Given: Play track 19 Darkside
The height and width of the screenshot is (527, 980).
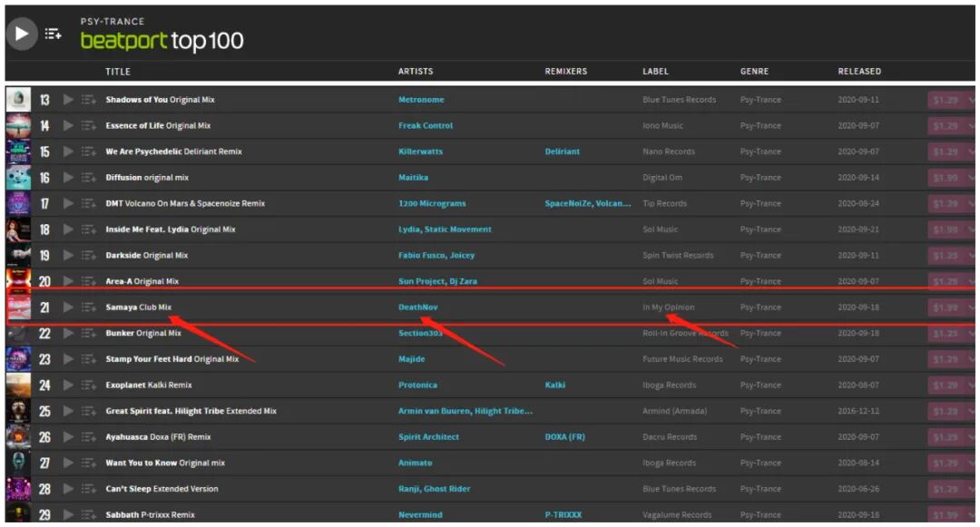Looking at the screenshot, I should (68, 256).
